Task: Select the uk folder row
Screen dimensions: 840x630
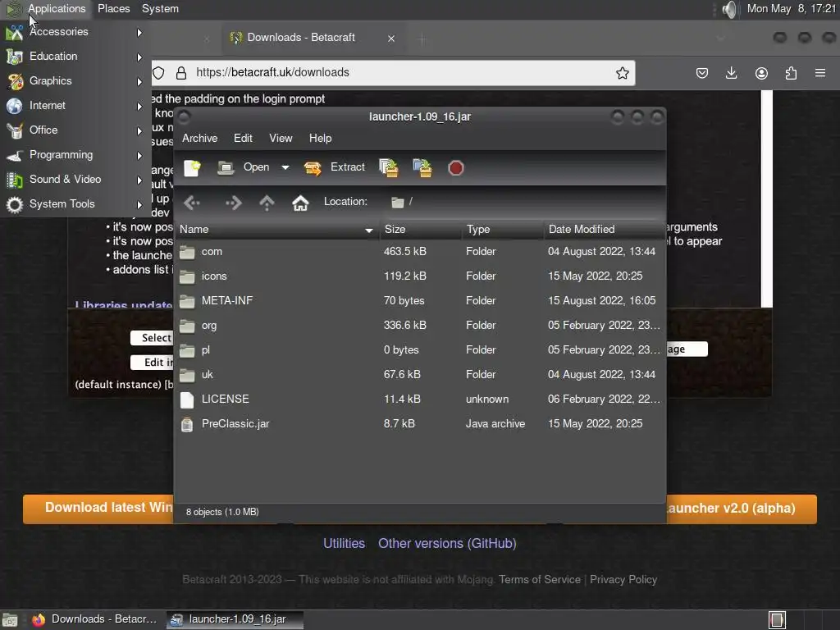Action: [420, 374]
